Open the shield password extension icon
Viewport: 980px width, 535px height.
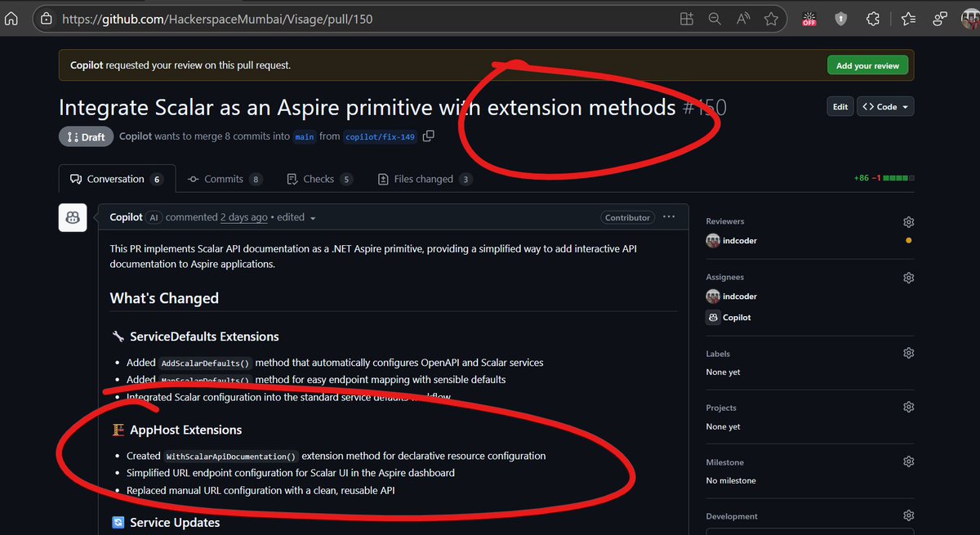click(x=841, y=18)
